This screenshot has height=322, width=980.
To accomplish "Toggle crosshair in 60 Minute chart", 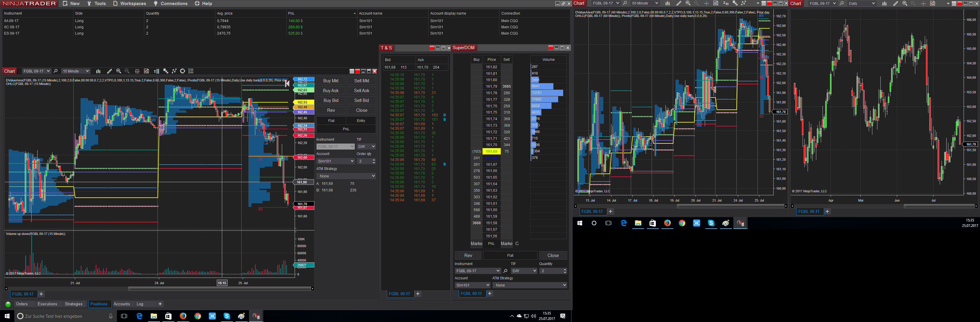I will [706, 3].
